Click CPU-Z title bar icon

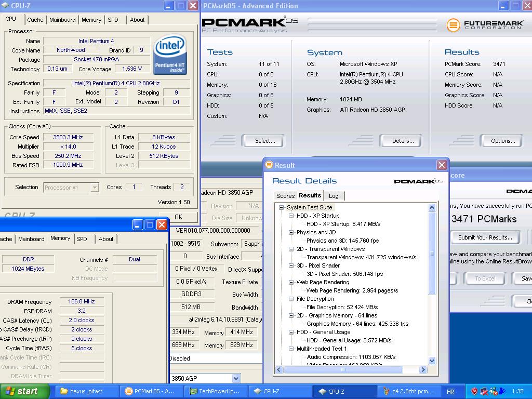(x=5, y=5)
